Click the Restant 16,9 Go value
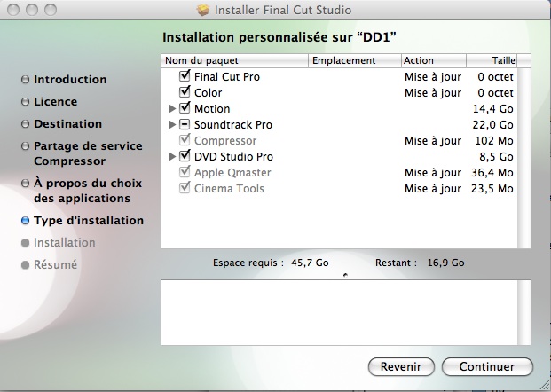551x392 pixels. [446, 263]
